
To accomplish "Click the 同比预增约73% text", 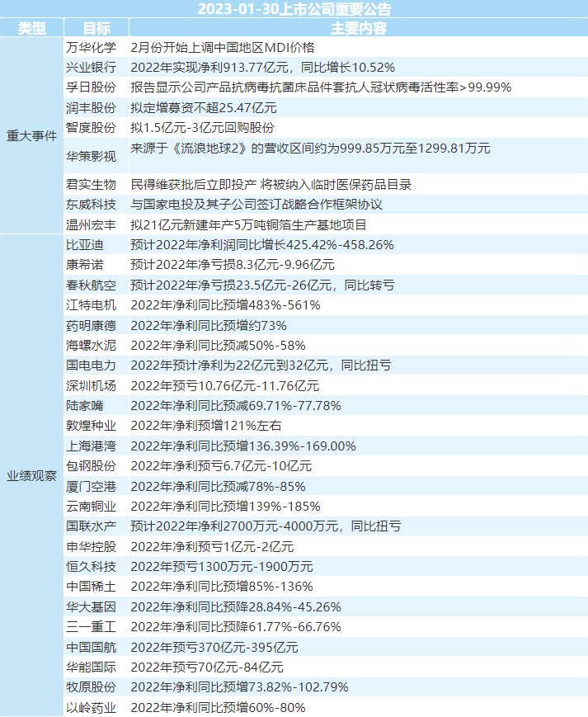I will [209, 325].
